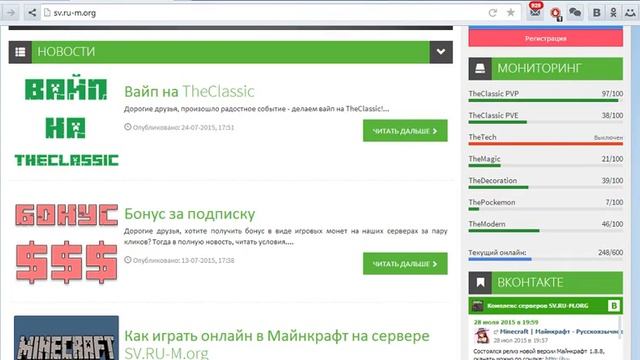
Task: Open the mail envelope extension with red badge
Action: click(535, 11)
